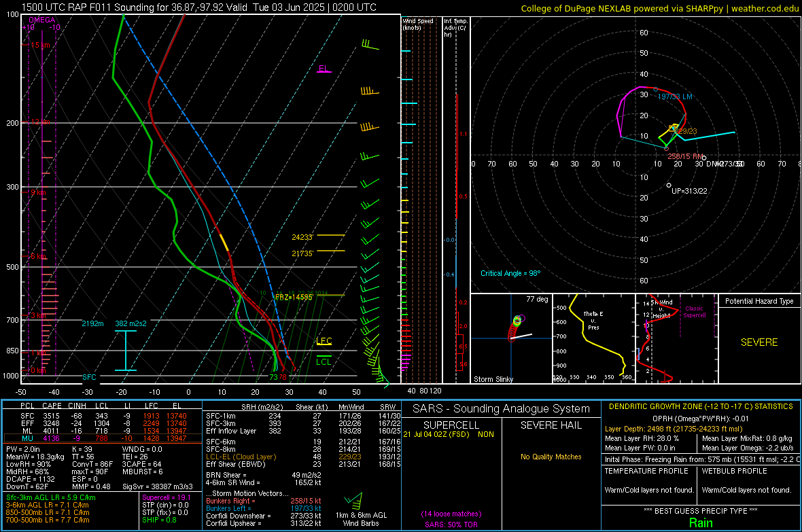
Task: Click the '382 m2s2' helicity label
Action: 131,324
